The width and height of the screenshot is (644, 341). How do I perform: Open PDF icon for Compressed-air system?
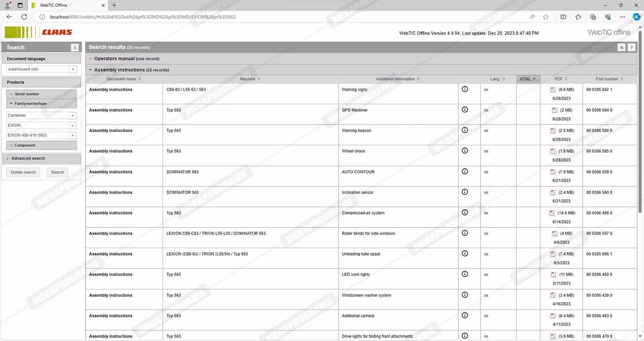[553, 213]
